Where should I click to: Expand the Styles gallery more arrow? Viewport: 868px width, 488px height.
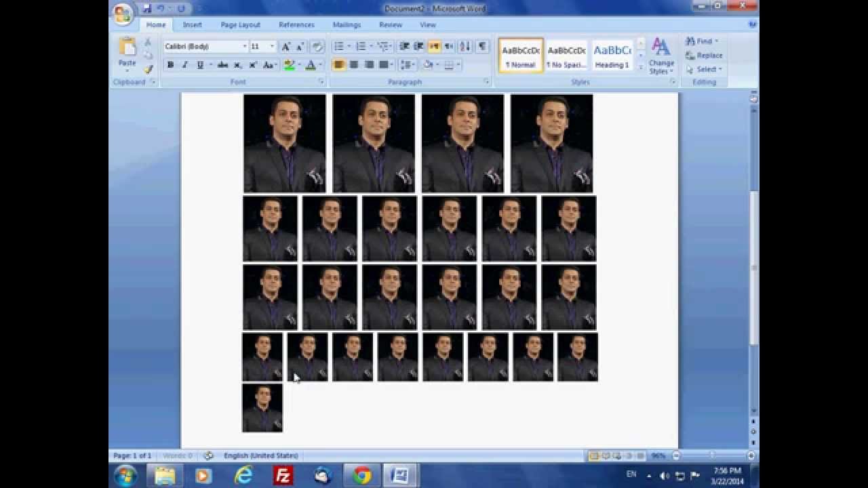(641, 67)
